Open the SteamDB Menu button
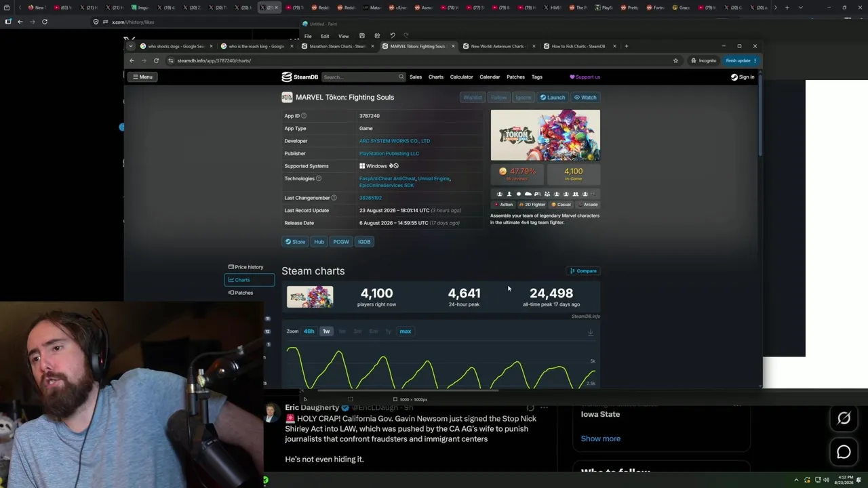868x488 pixels. point(142,77)
